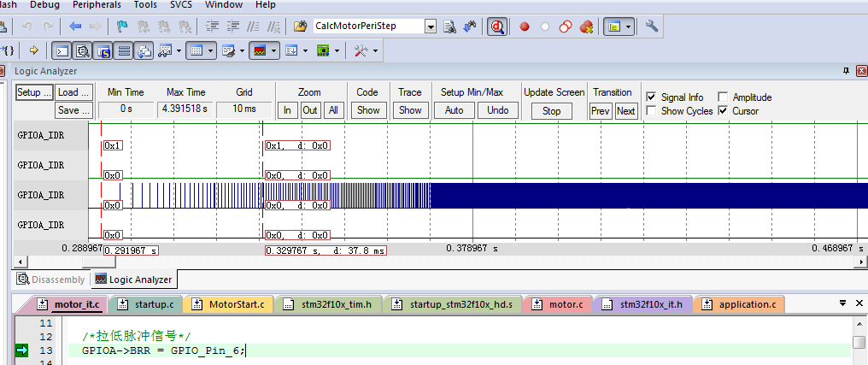Insert a breakpoint using red dot icon
This screenshot has width=868, height=365.
pyautogui.click(x=525, y=26)
